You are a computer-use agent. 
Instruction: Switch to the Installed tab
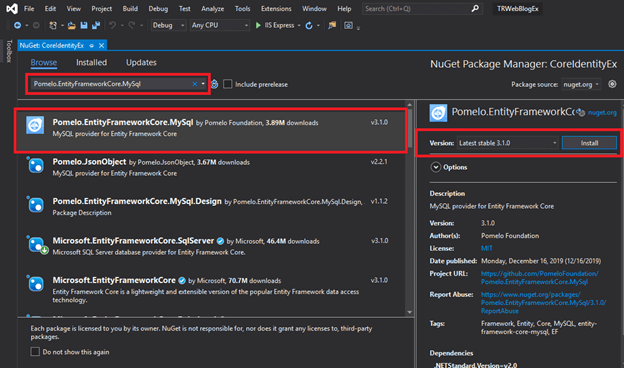[x=92, y=62]
